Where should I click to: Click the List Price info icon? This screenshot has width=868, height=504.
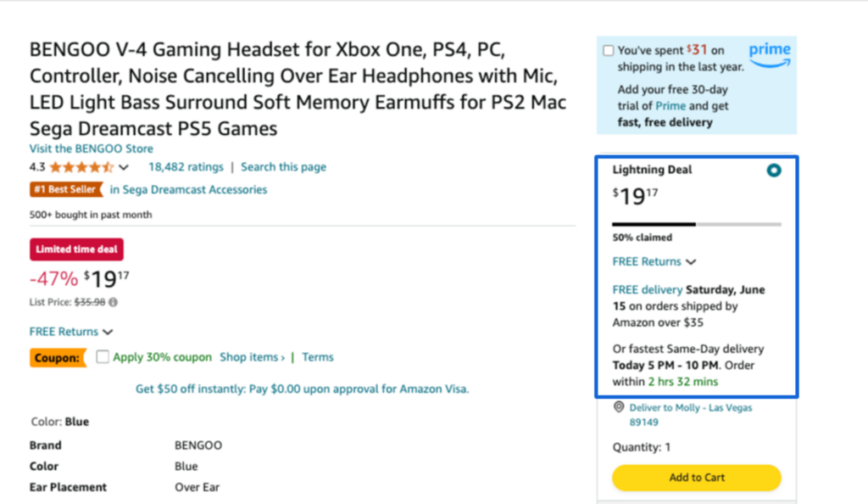coord(113,302)
